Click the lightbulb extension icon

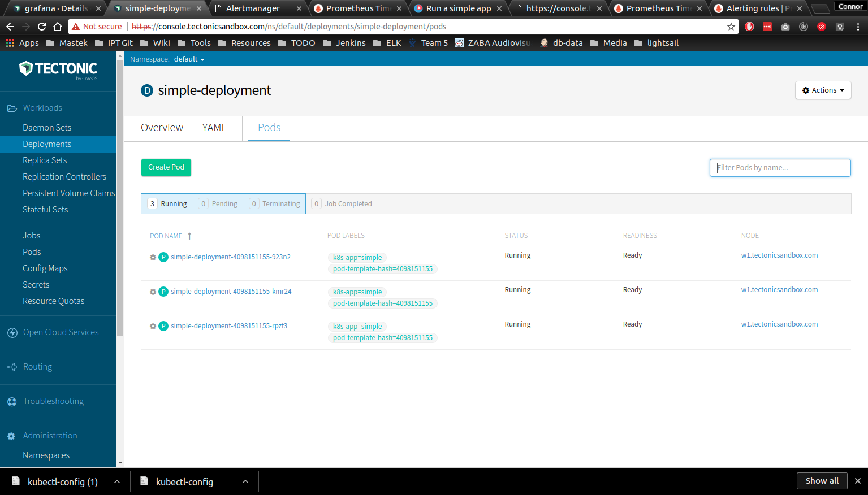point(840,27)
